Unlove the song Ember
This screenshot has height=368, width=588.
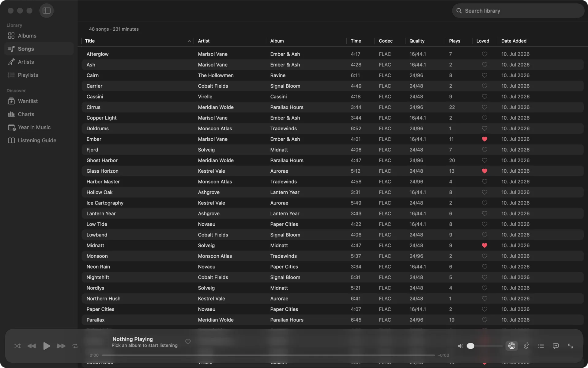click(484, 139)
